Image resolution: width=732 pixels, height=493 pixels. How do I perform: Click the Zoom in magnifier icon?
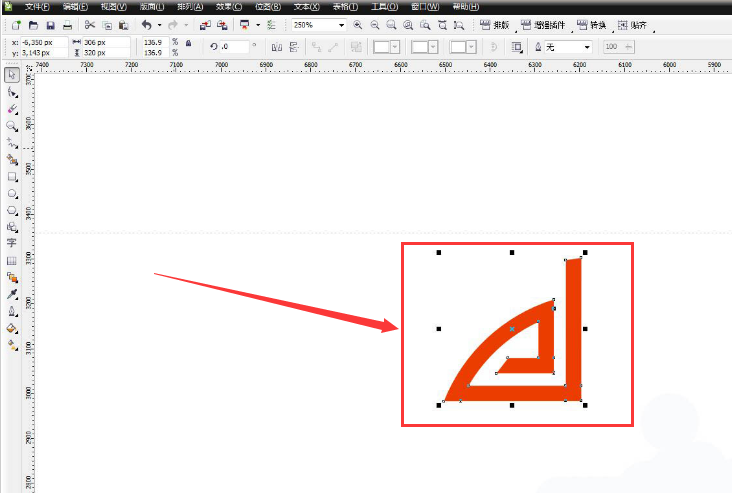pos(358,25)
